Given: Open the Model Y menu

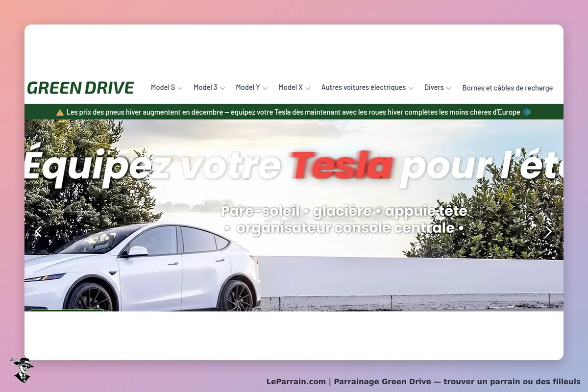Looking at the screenshot, I should click(x=251, y=88).
